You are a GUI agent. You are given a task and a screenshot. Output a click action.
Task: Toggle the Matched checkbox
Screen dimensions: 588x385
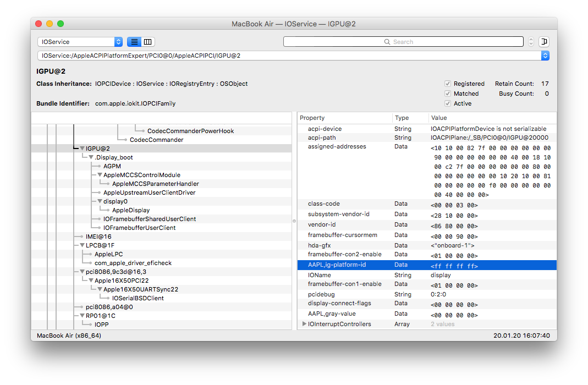(x=448, y=94)
